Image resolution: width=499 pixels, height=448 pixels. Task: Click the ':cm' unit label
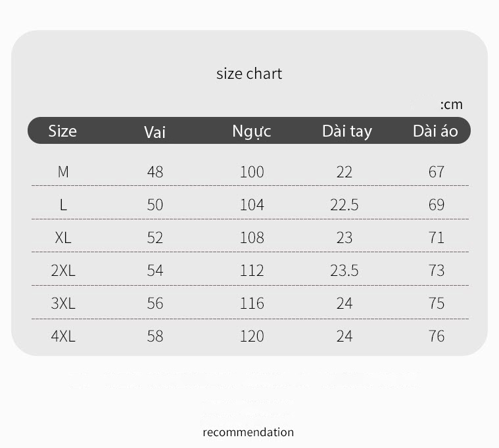point(451,104)
